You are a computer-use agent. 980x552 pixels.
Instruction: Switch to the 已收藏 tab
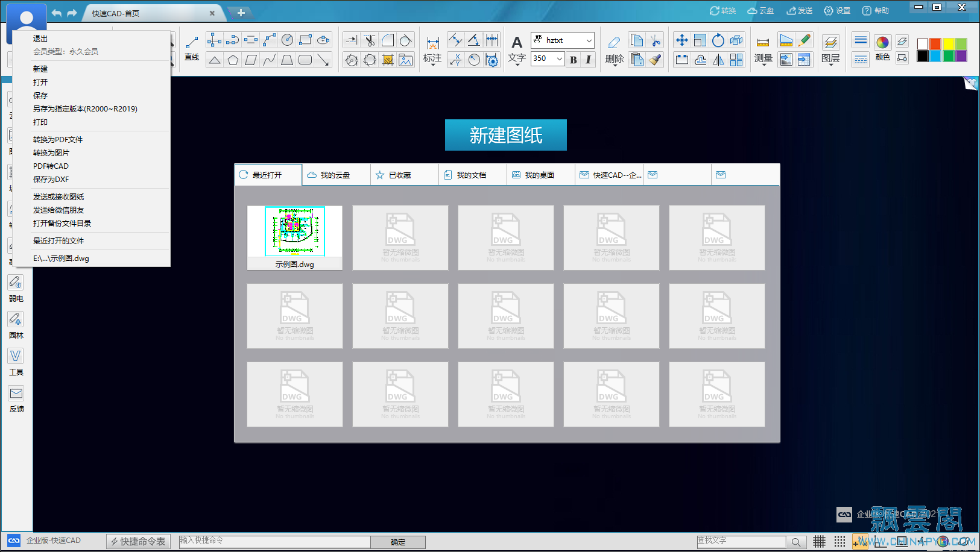[404, 175]
